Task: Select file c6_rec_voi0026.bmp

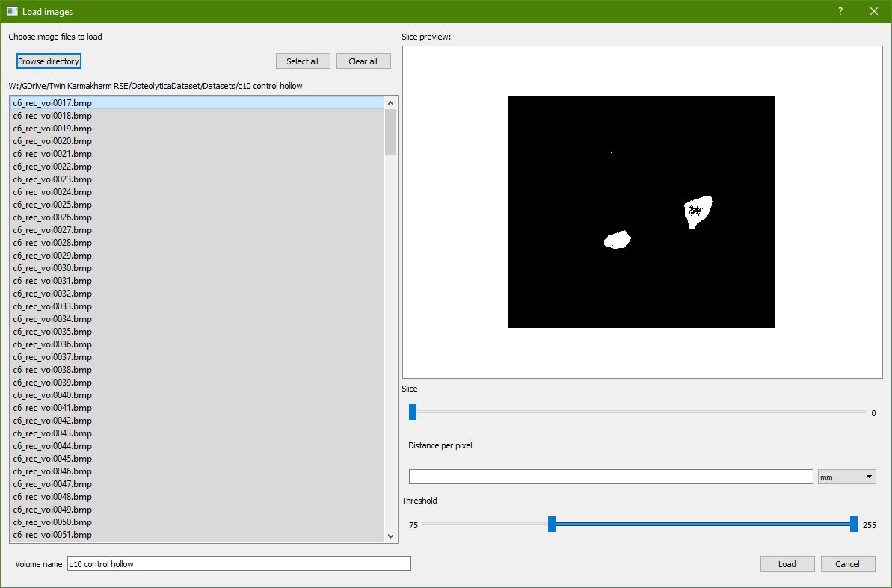Action: point(197,217)
